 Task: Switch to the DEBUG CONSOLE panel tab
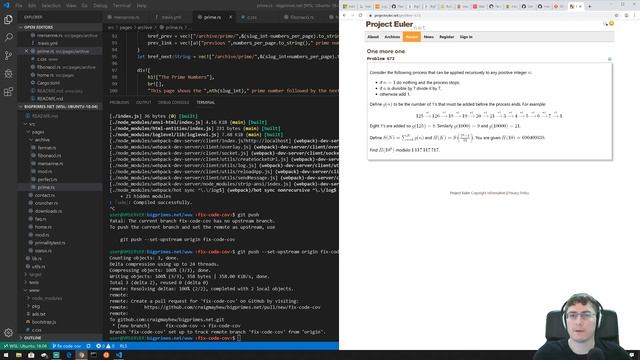tap(173, 102)
